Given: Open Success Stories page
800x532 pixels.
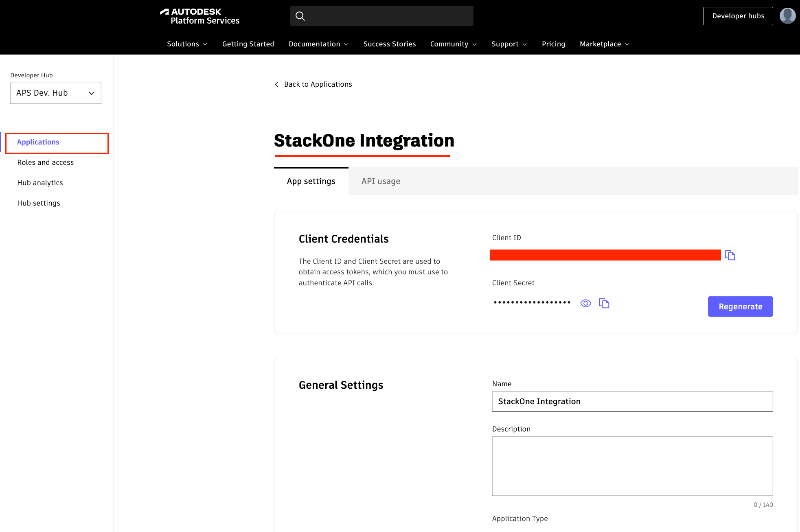Looking at the screenshot, I should click(x=390, y=44).
